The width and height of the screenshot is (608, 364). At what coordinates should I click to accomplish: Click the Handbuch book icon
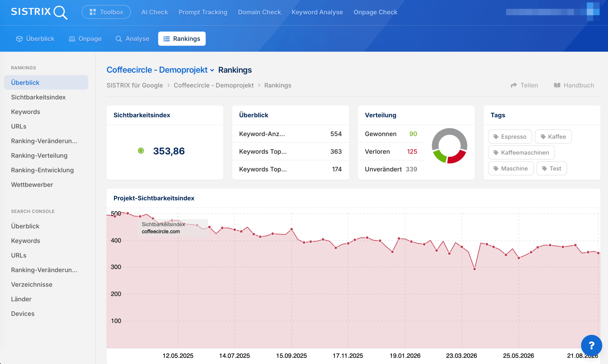tap(557, 85)
